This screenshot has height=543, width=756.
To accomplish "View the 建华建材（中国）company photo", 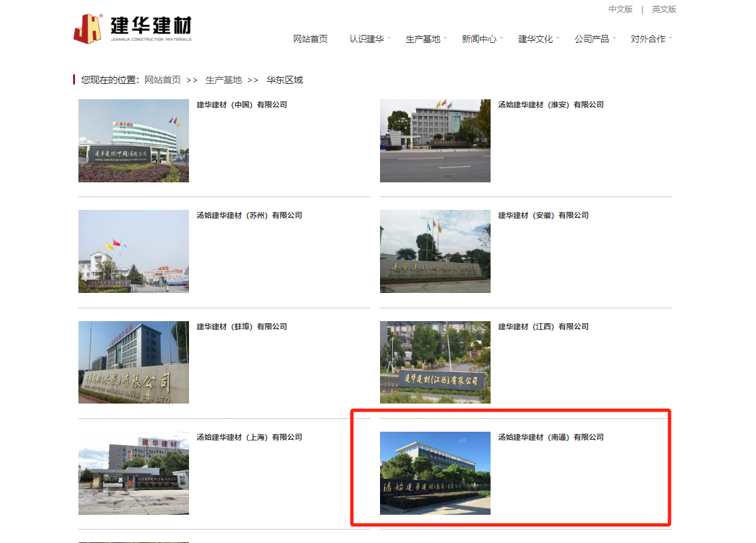I will pos(133,141).
